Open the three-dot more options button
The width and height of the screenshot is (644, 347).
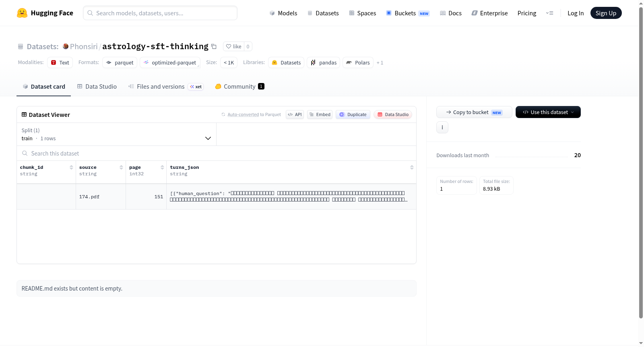click(x=442, y=127)
